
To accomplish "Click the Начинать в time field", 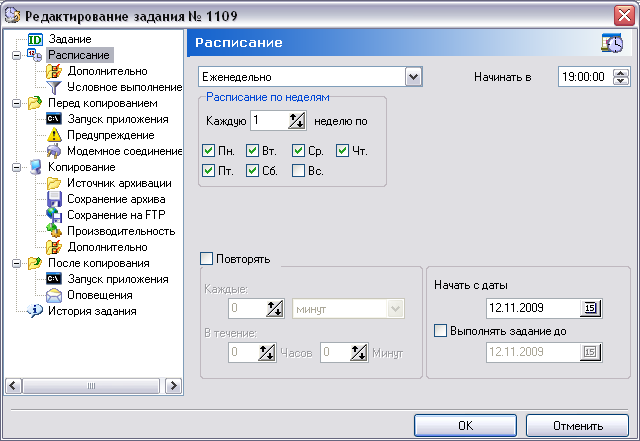I will 584,77.
